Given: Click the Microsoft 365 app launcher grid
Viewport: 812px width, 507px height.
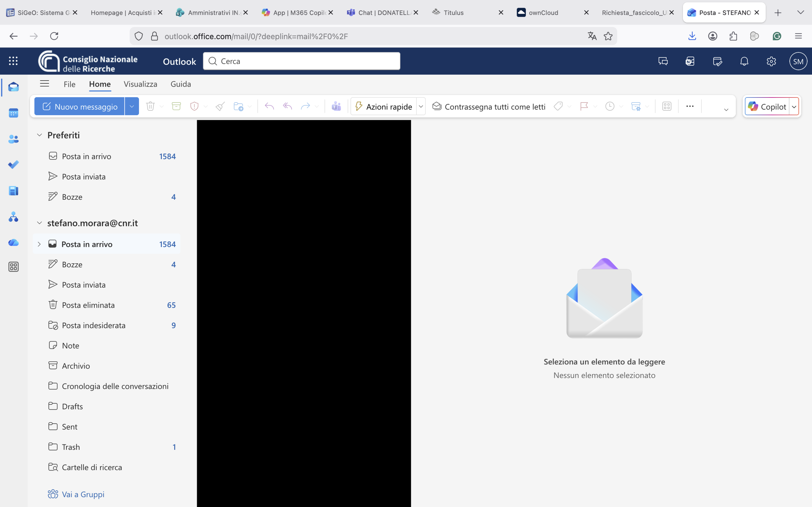Looking at the screenshot, I should tap(13, 61).
